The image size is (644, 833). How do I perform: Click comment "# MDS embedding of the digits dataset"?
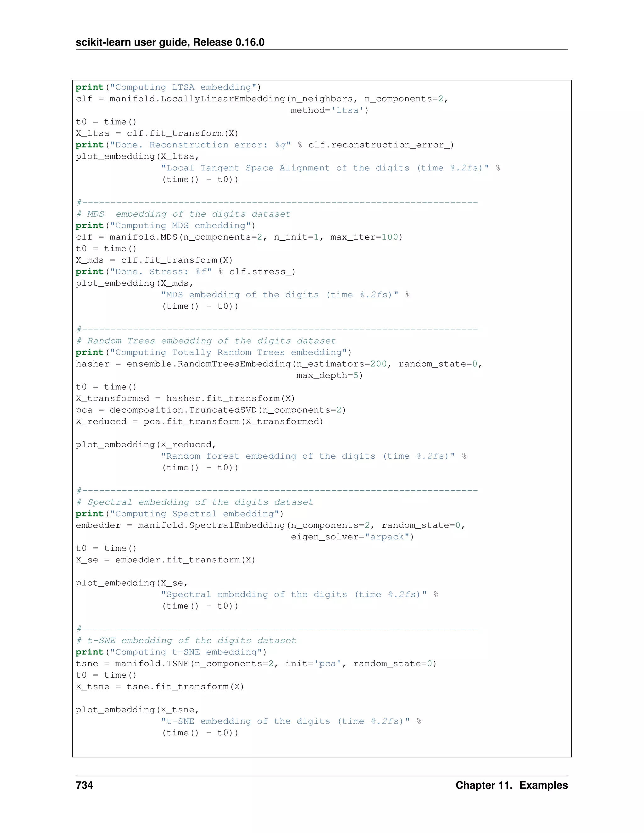tap(183, 214)
